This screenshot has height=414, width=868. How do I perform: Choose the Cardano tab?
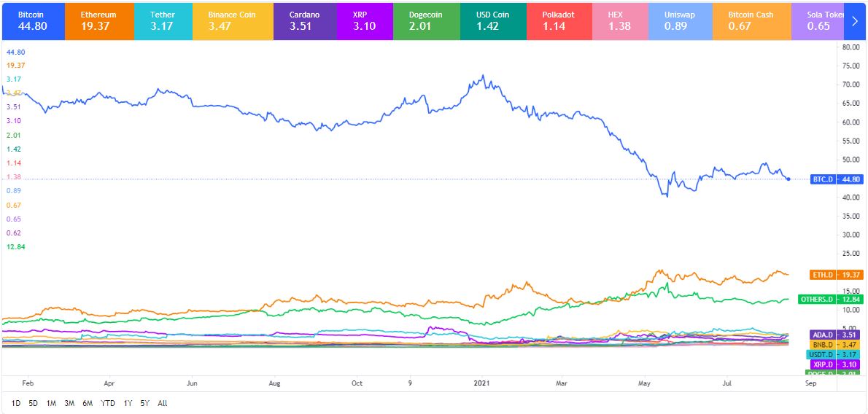pos(306,20)
